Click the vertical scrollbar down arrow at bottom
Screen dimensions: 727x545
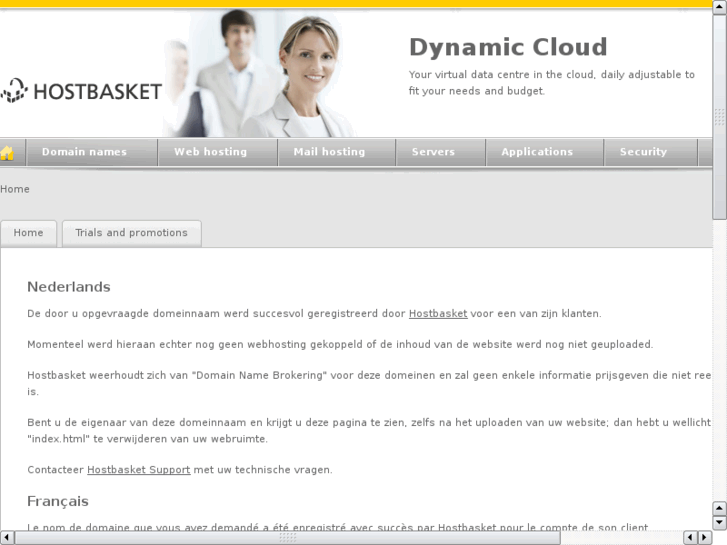[x=720, y=523]
